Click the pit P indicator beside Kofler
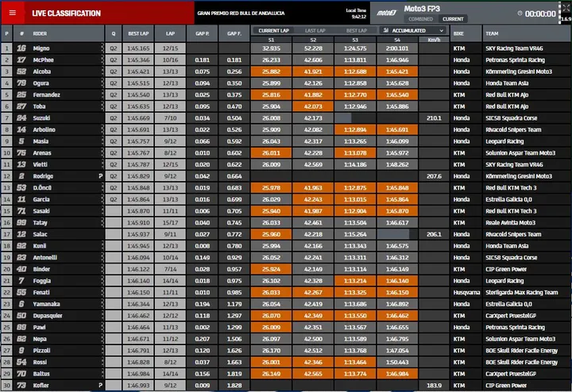The width and height of the screenshot is (572, 392). (x=100, y=385)
